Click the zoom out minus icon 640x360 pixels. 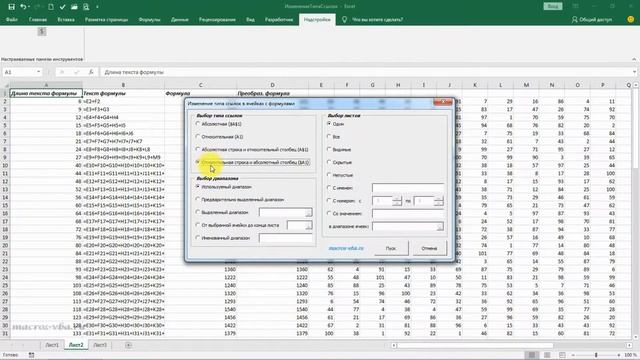click(573, 355)
